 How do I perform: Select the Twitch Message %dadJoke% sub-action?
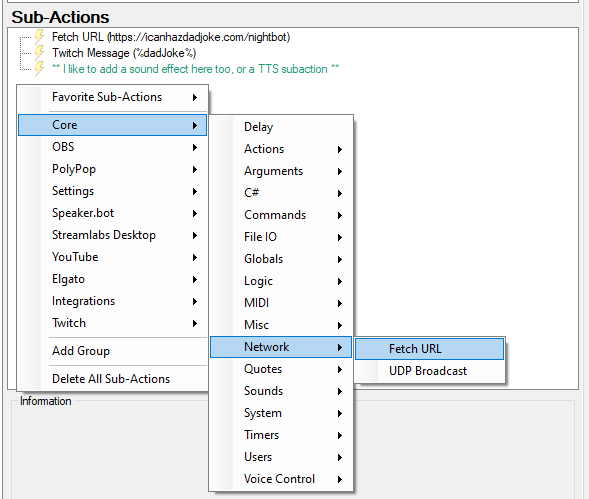pyautogui.click(x=124, y=53)
